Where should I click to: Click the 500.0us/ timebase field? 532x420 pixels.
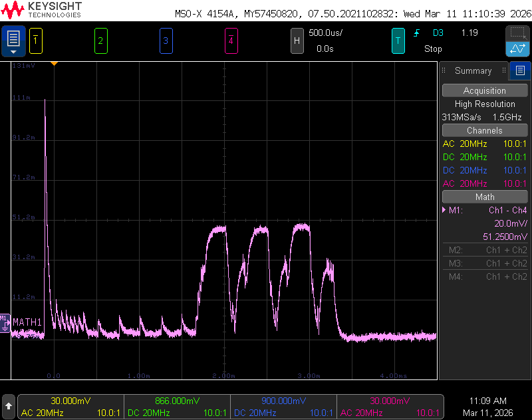[325, 33]
